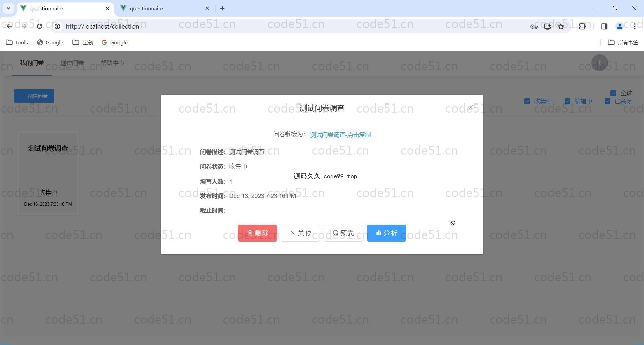Expand the tab search dropdown arrow
The width and height of the screenshot is (644, 345).
[x=8, y=8]
